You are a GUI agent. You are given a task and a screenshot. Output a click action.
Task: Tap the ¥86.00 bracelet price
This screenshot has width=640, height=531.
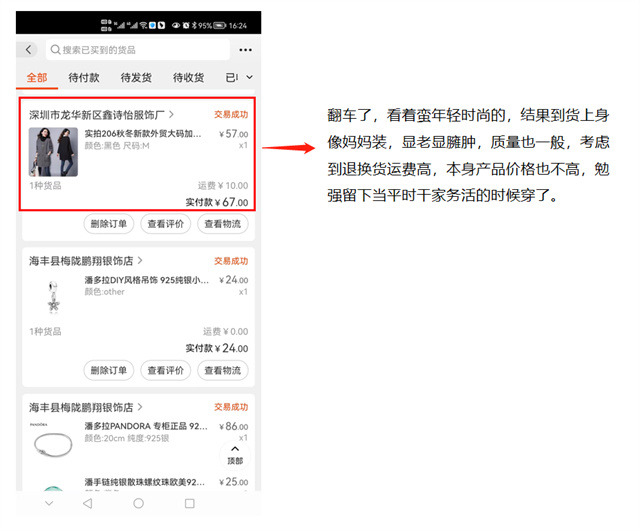pos(233,427)
